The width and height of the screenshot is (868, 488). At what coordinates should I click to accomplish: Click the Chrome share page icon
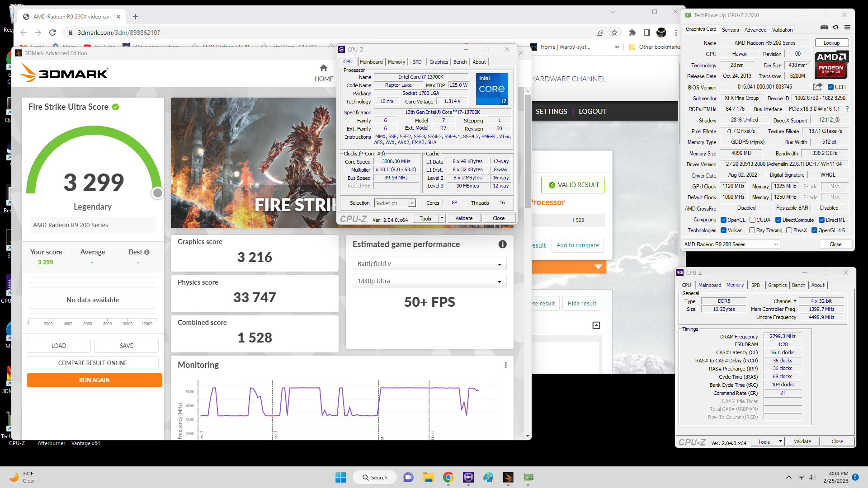pos(600,33)
